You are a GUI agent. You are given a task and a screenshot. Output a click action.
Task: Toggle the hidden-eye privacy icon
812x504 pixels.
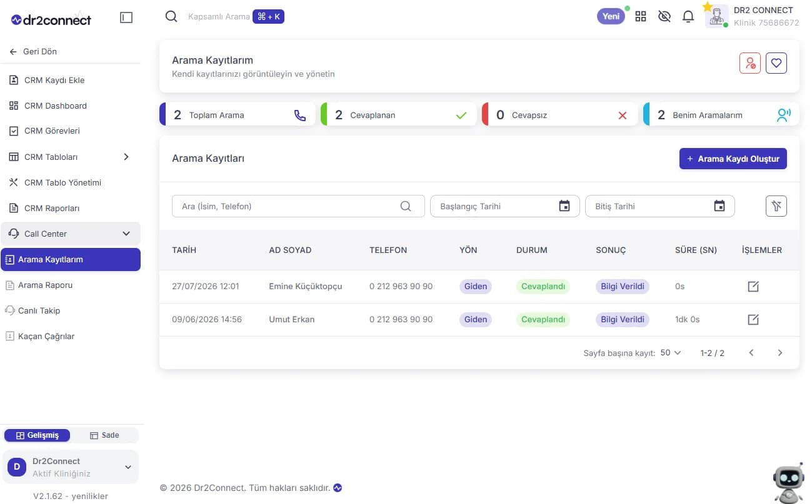click(664, 17)
